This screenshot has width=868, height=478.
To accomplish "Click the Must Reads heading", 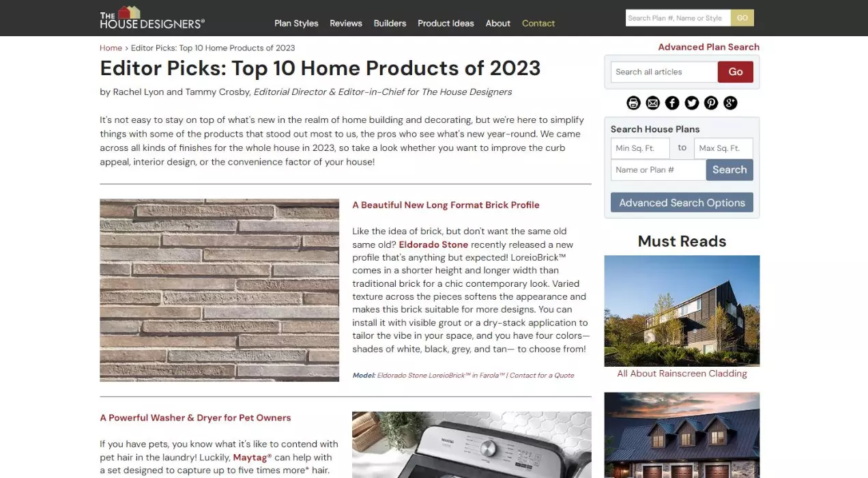I will click(x=682, y=241).
